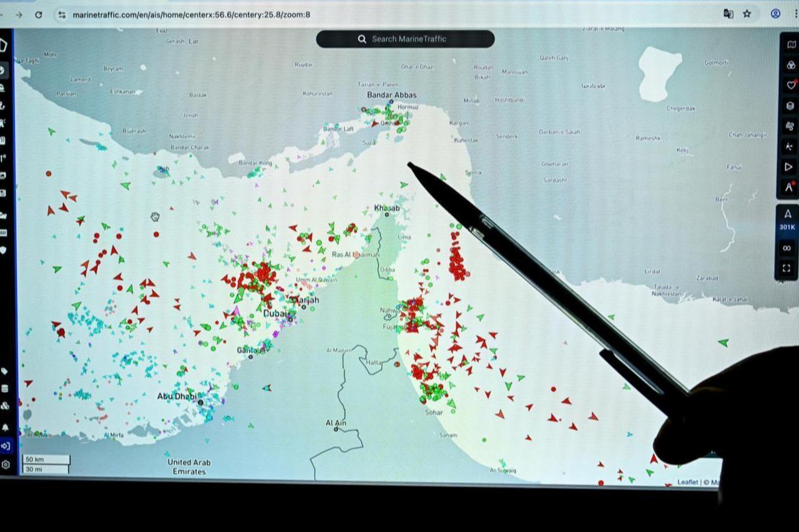This screenshot has height=532, width=799.
Task: Click the Search MarineTraffic field
Action: click(404, 39)
